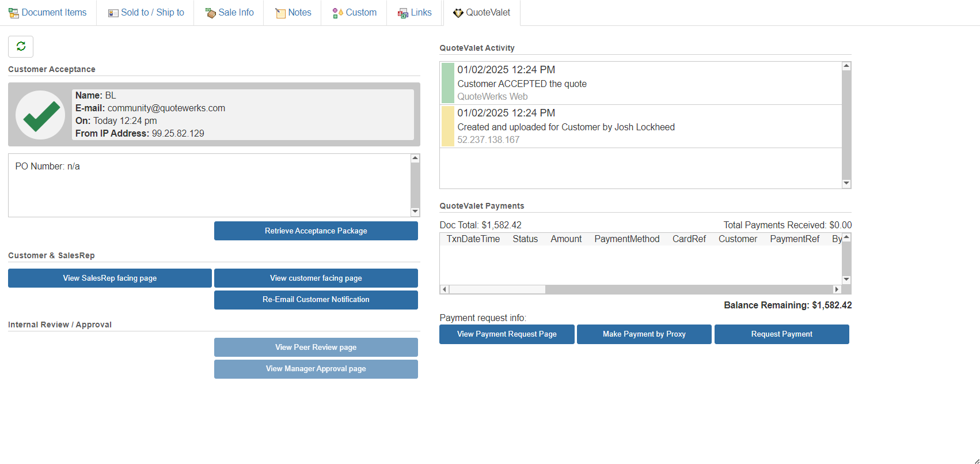Click the Links tab icon
Viewport: 980px width, 464px height.
pyautogui.click(x=403, y=13)
